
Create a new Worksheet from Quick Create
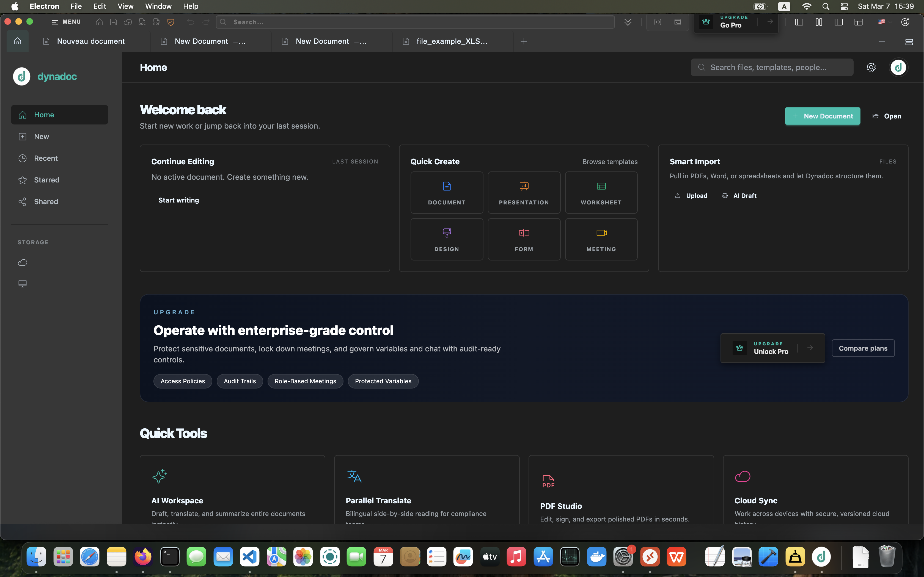pyautogui.click(x=601, y=192)
